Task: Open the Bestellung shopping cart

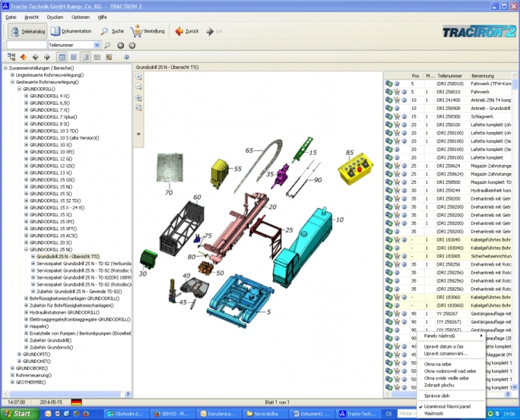Action: pos(148,31)
